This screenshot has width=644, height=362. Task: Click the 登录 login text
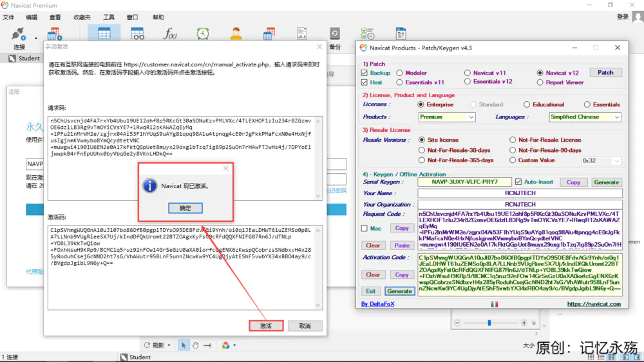(x=623, y=17)
